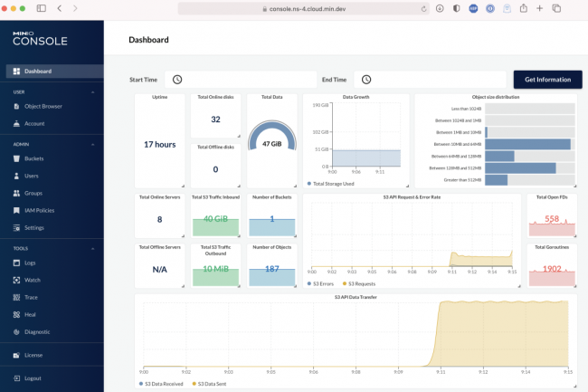The height and width of the screenshot is (392, 588).
Task: Collapse the TOOLS section chevron
Action: (91, 248)
